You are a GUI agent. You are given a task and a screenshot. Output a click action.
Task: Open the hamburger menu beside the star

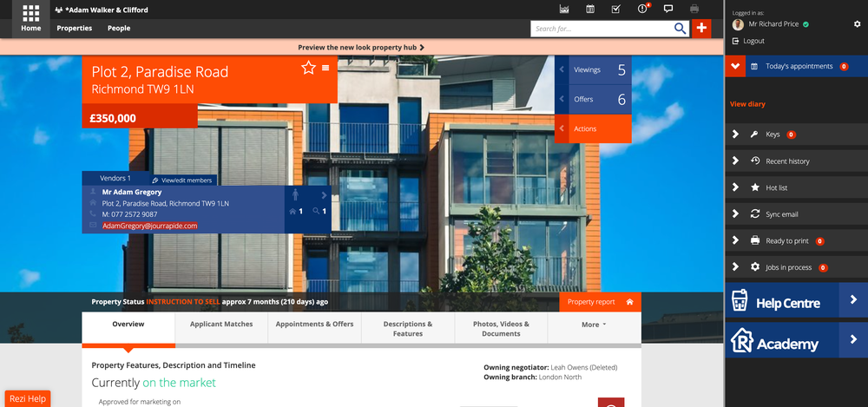tap(325, 68)
